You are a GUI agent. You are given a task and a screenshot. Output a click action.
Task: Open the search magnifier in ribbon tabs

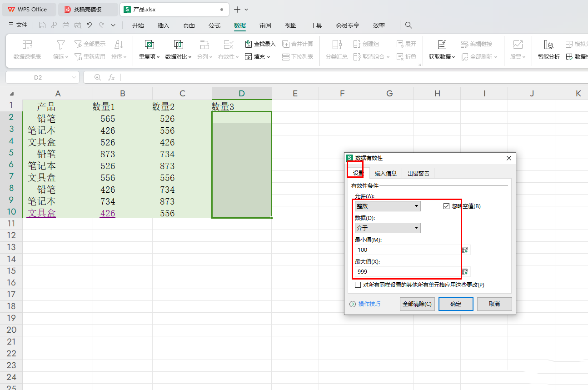pyautogui.click(x=409, y=25)
